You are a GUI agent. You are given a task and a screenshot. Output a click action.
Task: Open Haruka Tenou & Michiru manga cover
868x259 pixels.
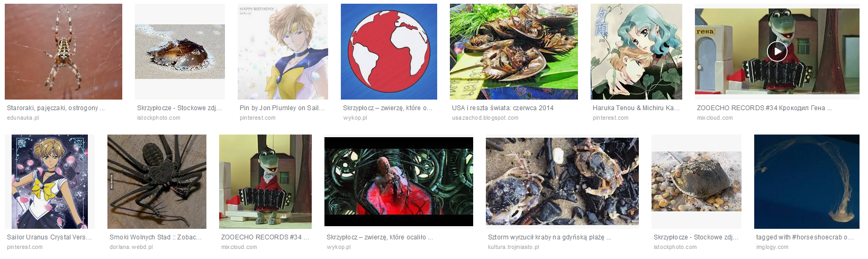point(636,51)
